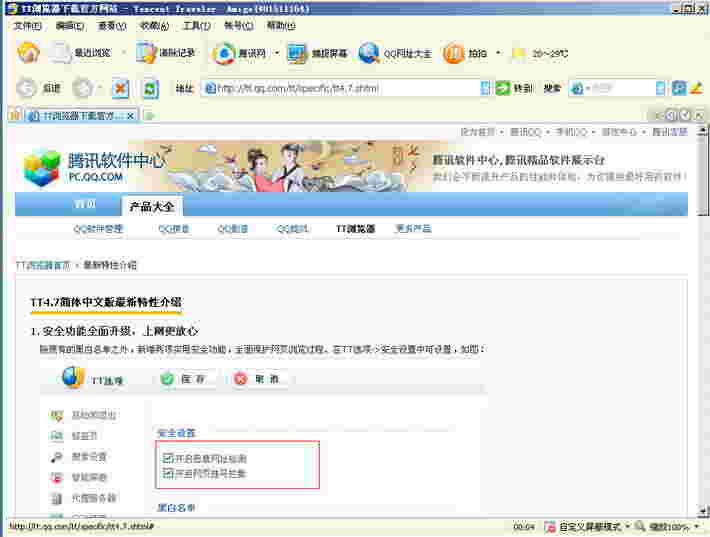
Task: Click the favorites sidebar icon left of tabs
Action: click(x=15, y=115)
